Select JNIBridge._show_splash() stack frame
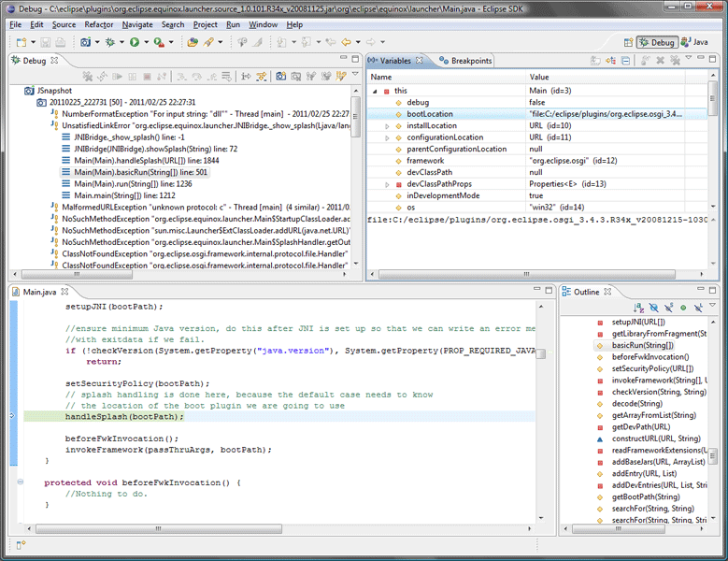 pyautogui.click(x=123, y=137)
